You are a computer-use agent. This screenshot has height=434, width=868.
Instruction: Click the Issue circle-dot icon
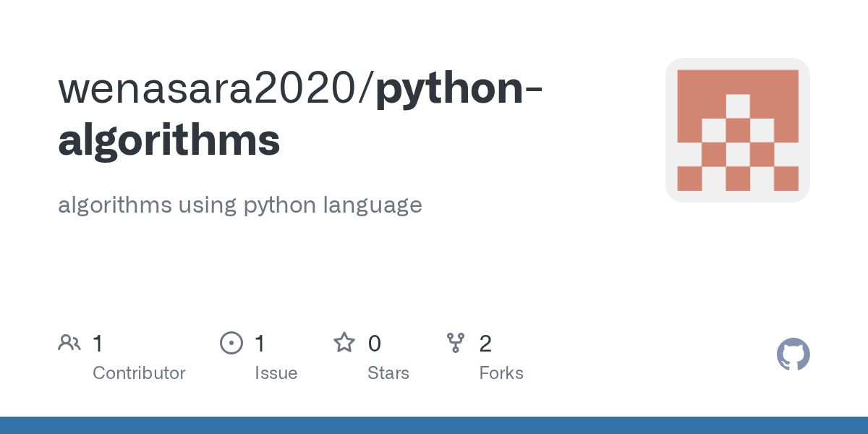tap(231, 343)
